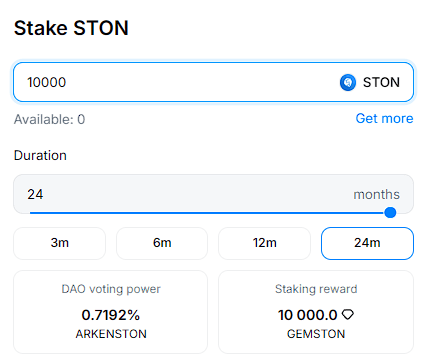
Task: Focus the STON amount input showing 10000
Action: pos(213,82)
